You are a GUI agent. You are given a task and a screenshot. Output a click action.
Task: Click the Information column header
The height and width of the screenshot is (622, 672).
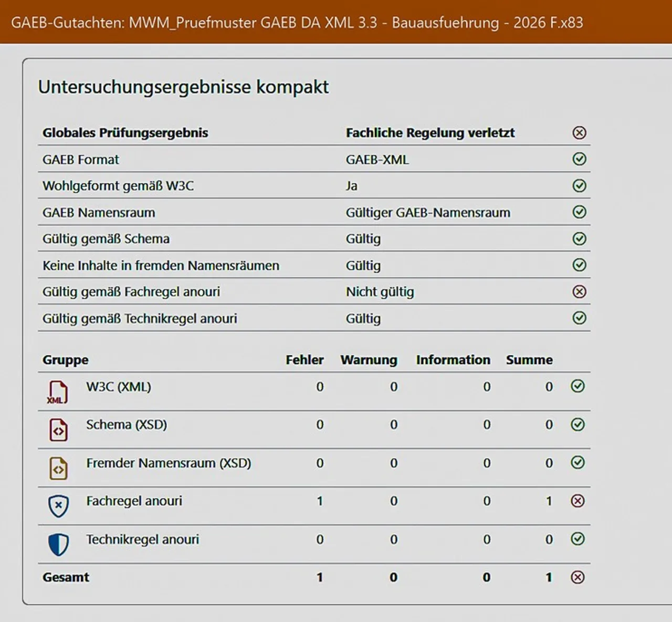tap(453, 360)
